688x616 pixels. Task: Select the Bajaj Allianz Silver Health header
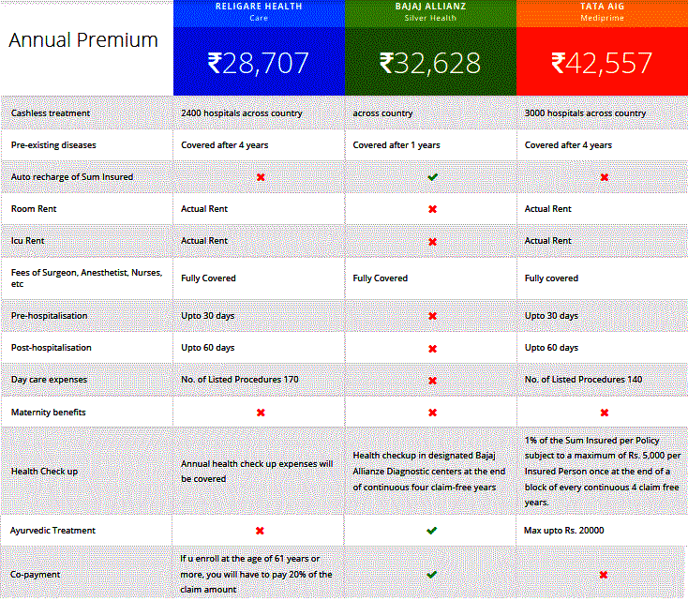(x=431, y=12)
